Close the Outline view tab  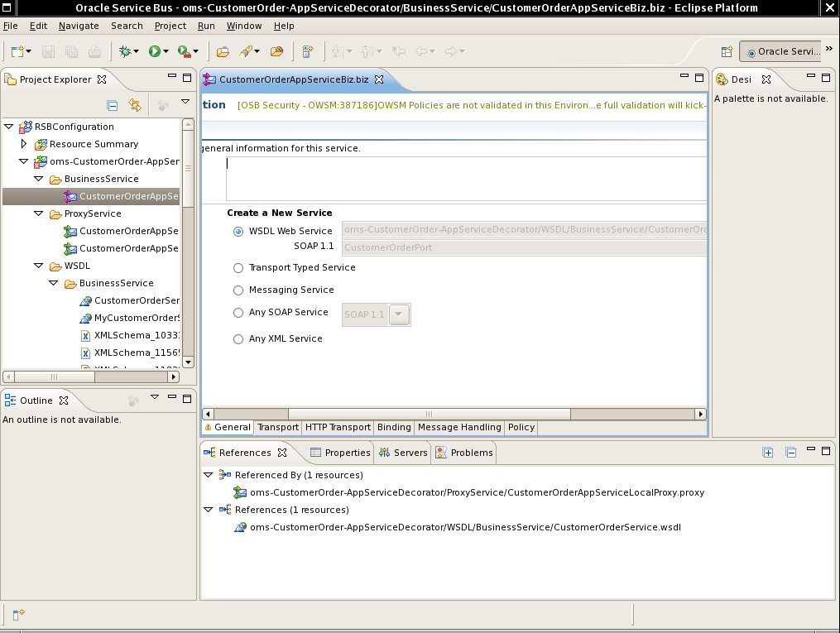click(64, 400)
